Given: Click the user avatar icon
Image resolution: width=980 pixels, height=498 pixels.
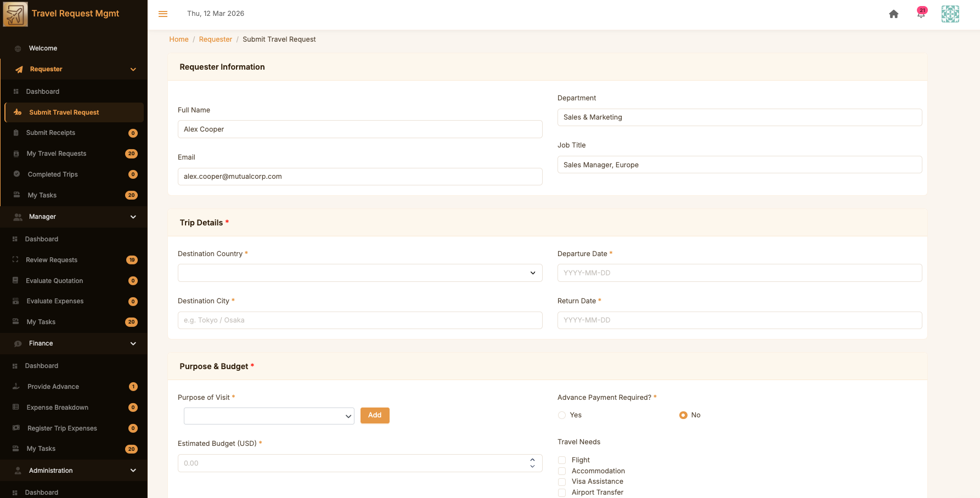Looking at the screenshot, I should (950, 14).
